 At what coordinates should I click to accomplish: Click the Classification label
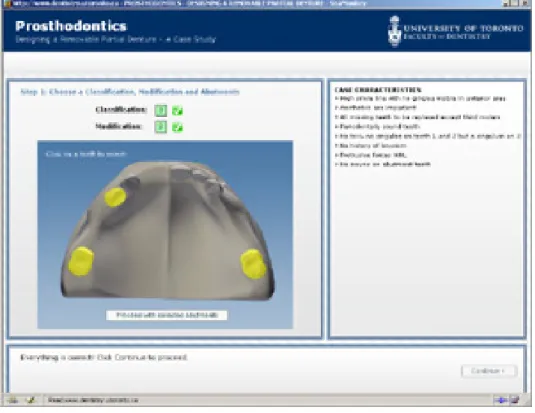(121, 110)
